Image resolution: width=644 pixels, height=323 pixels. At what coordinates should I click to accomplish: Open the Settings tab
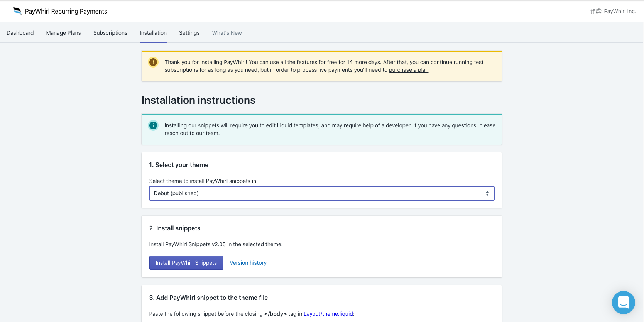(189, 33)
